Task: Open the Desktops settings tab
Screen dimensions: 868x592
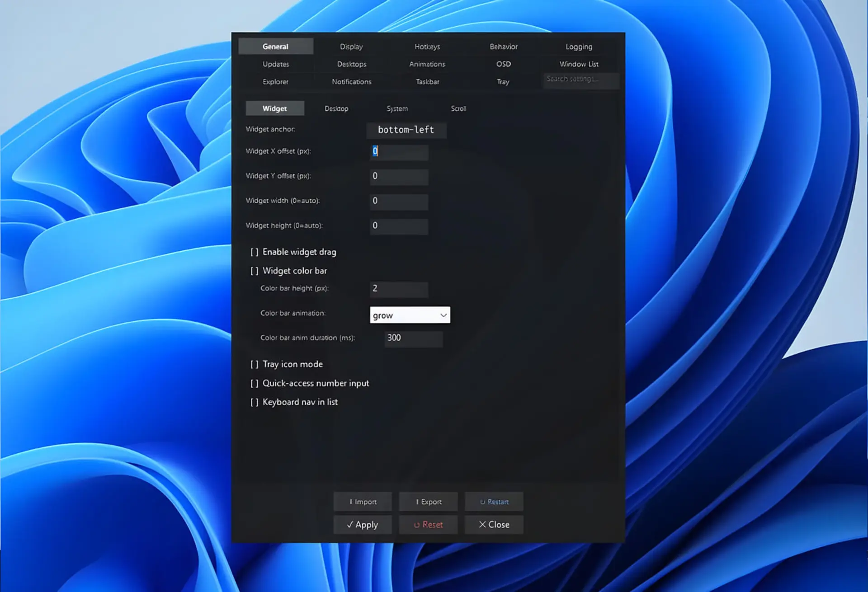Action: (351, 64)
